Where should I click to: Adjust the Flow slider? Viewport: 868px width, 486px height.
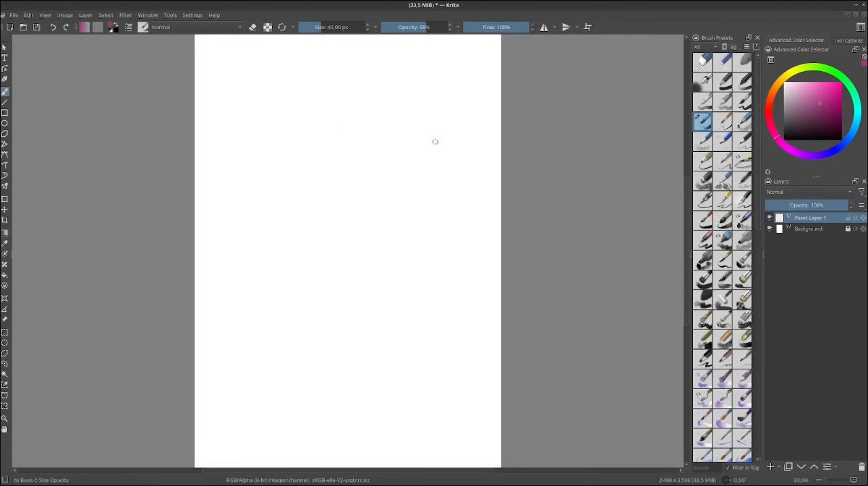(x=496, y=27)
